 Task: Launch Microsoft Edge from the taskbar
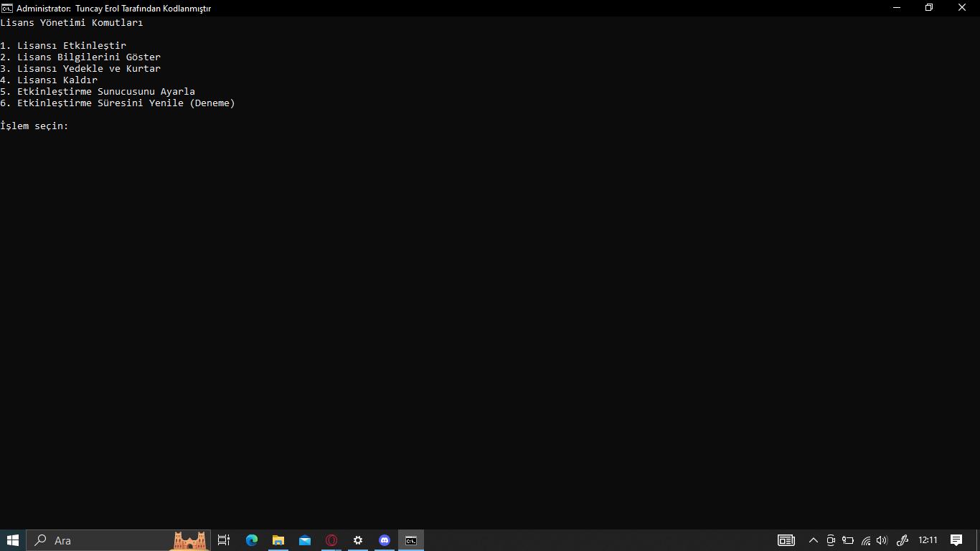pos(250,540)
